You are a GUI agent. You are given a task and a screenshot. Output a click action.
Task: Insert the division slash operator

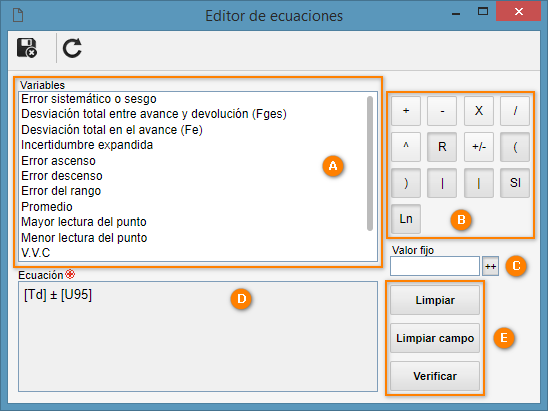(x=515, y=111)
